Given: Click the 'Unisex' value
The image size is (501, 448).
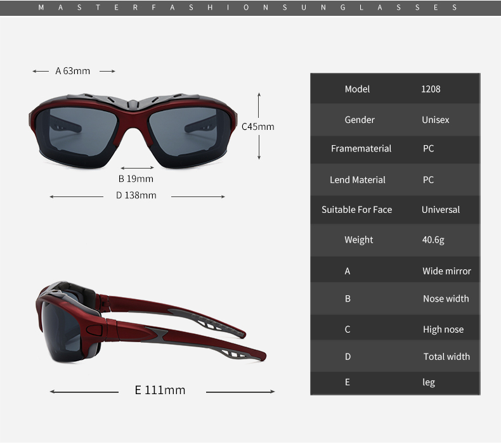Looking at the screenshot, I should click(436, 120).
